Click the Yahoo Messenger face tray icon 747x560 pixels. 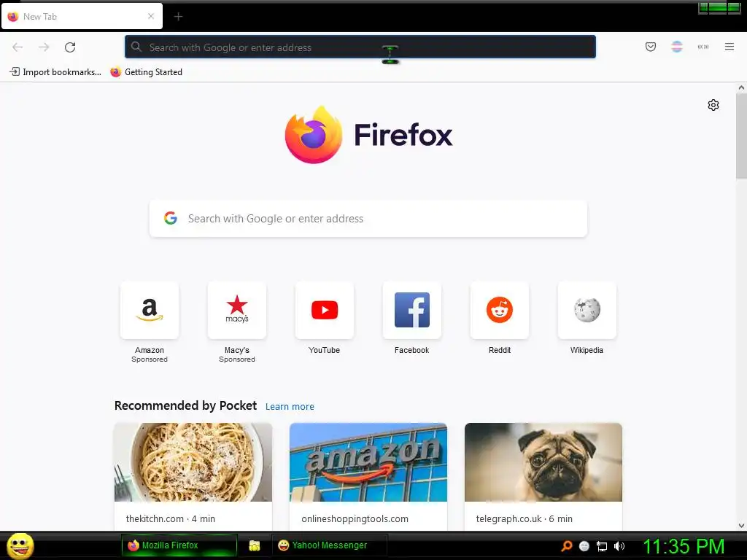click(584, 546)
